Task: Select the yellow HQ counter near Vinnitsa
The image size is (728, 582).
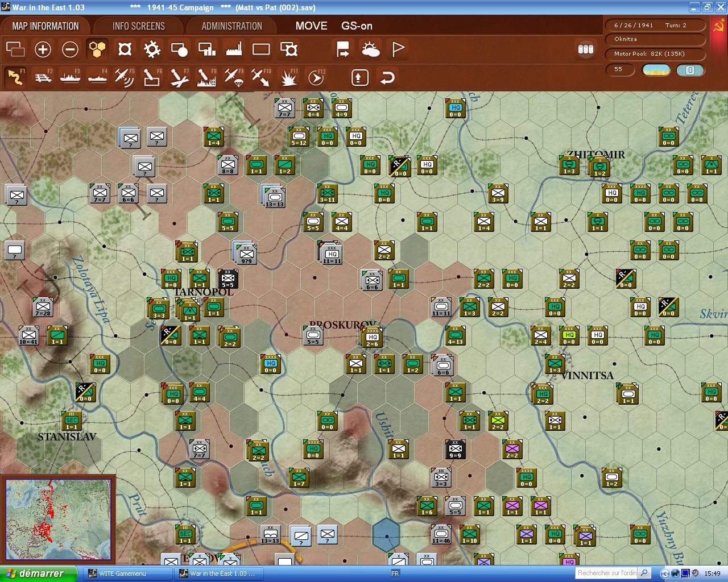Action: pos(569,335)
